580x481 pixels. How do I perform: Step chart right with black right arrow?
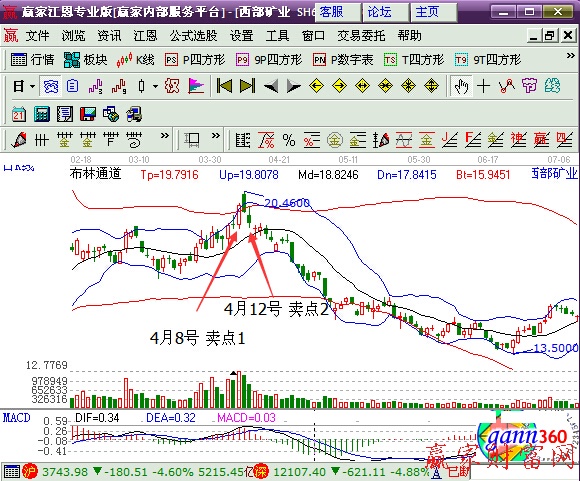tap(294, 87)
